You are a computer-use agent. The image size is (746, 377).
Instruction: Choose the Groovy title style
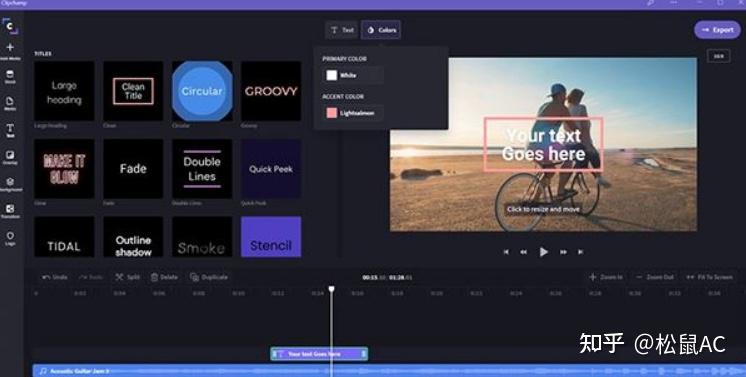(x=271, y=91)
